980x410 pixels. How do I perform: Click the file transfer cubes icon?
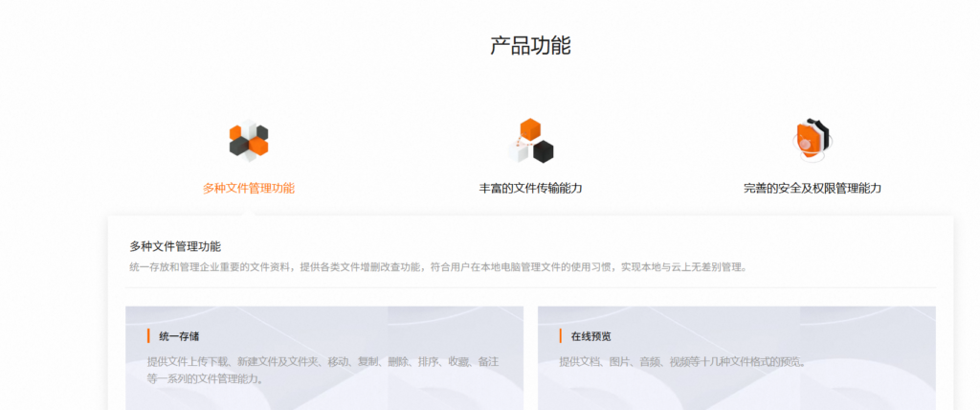click(x=531, y=141)
